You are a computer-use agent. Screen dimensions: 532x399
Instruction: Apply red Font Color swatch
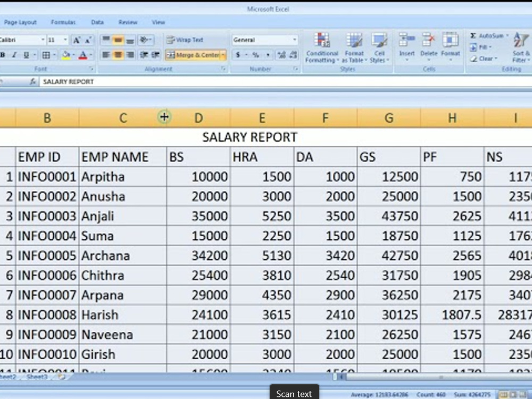(83, 55)
